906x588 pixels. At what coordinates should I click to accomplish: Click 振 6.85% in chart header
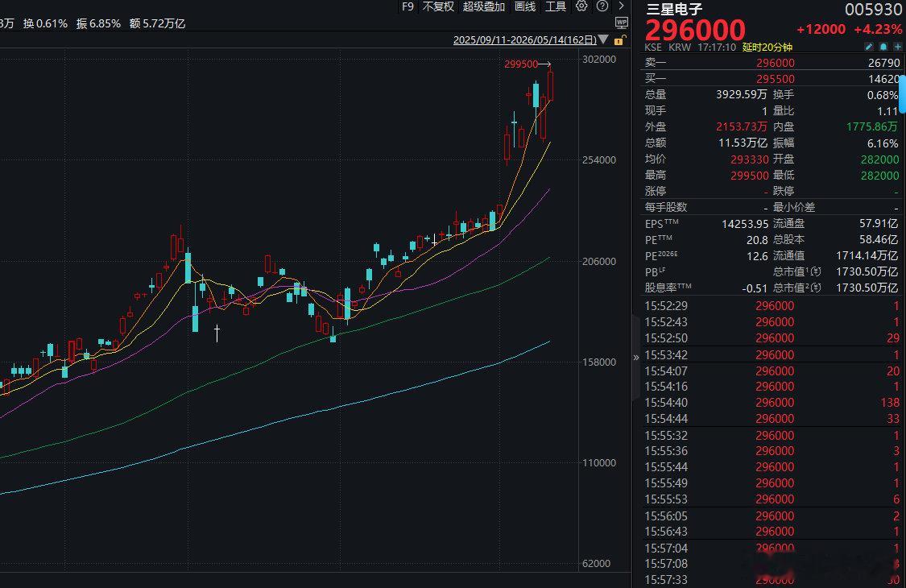[x=98, y=23]
